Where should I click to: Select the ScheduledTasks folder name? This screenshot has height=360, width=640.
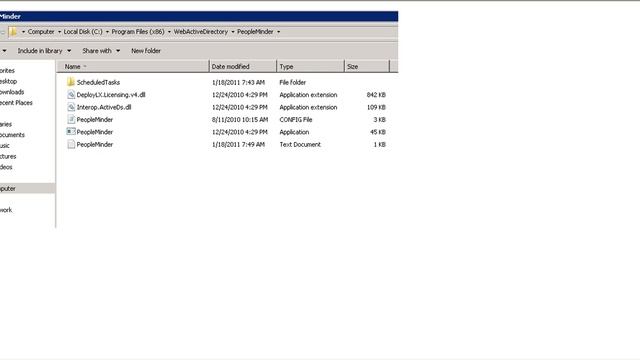point(98,82)
